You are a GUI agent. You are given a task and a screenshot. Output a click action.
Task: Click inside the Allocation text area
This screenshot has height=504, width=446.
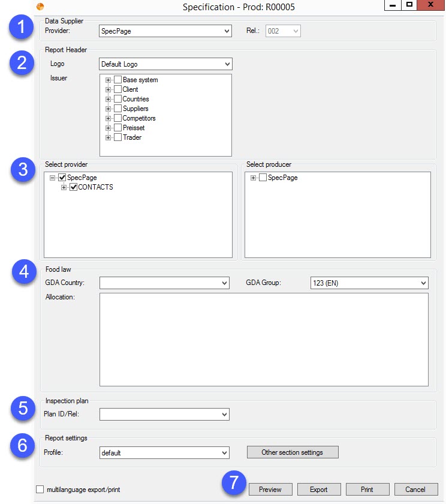[264, 340]
